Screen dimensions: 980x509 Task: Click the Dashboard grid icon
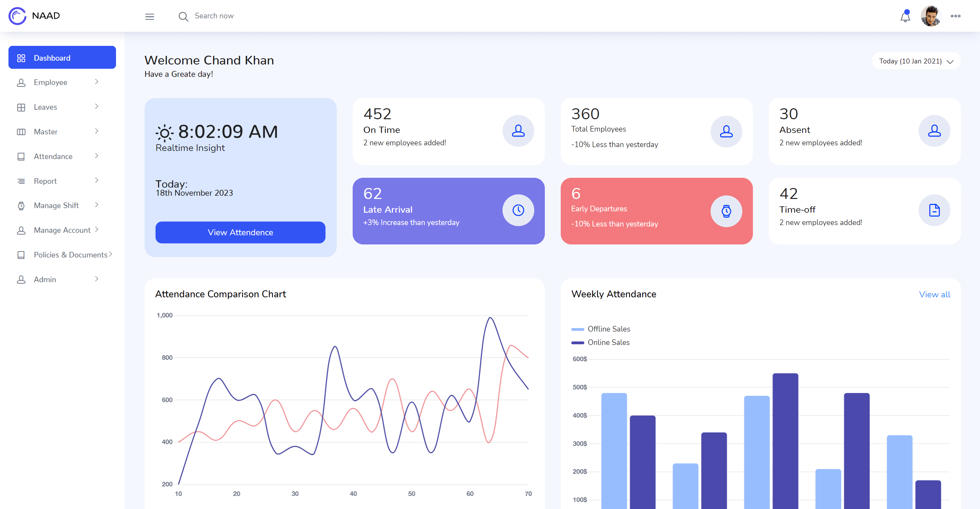(21, 58)
